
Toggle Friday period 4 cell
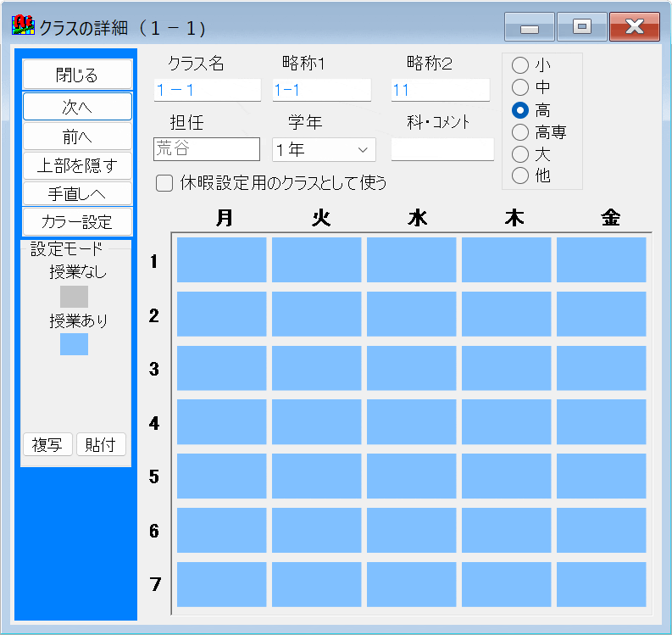pyautogui.click(x=602, y=422)
